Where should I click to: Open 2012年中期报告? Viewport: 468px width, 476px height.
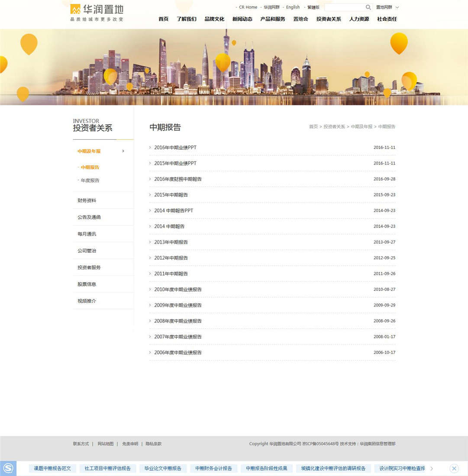[x=171, y=258]
